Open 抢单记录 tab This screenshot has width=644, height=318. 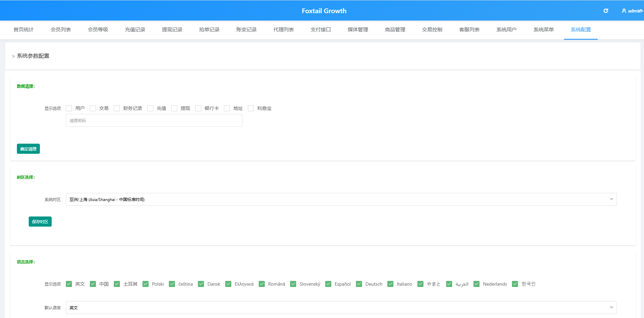click(209, 30)
